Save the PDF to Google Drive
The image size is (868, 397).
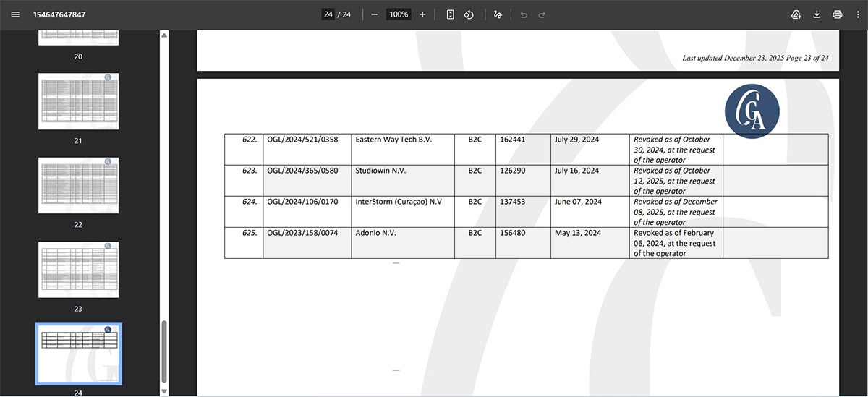click(x=796, y=14)
